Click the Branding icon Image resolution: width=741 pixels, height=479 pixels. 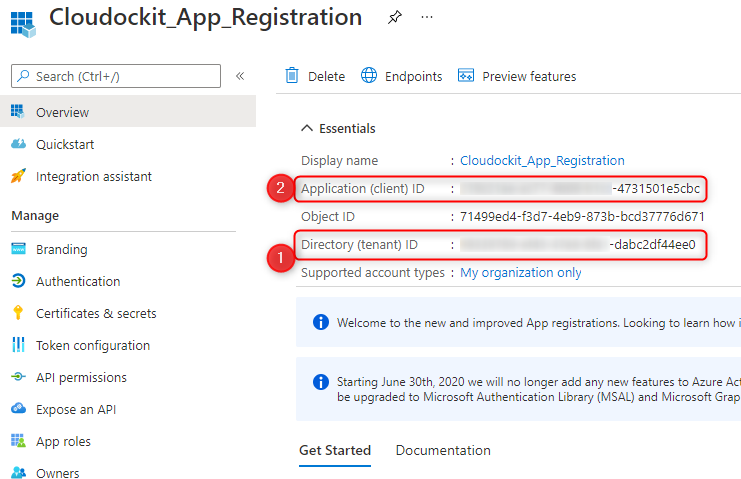tap(18, 248)
